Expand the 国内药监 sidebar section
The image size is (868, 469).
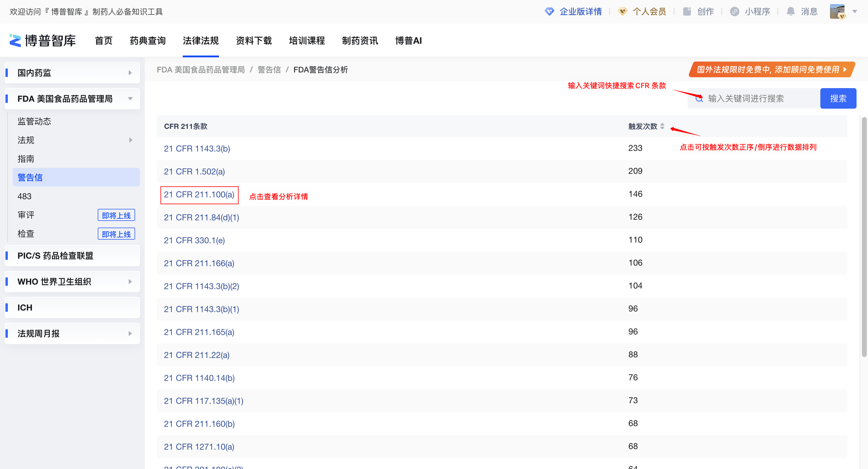click(x=72, y=72)
